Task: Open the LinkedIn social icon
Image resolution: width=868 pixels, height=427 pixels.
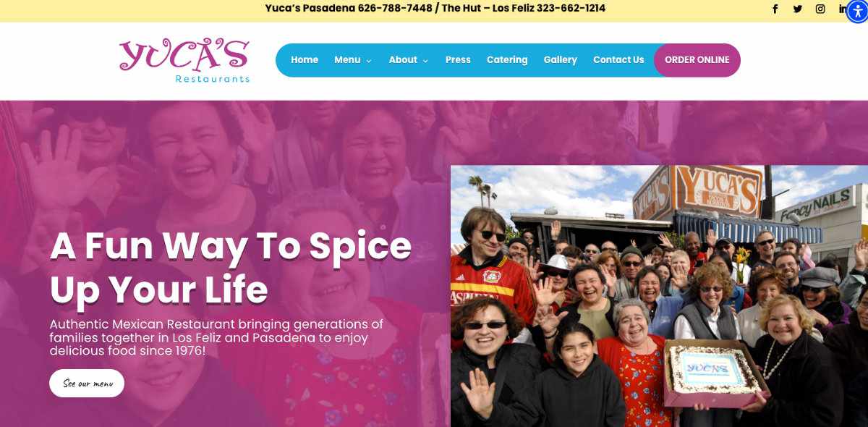Action: point(843,9)
